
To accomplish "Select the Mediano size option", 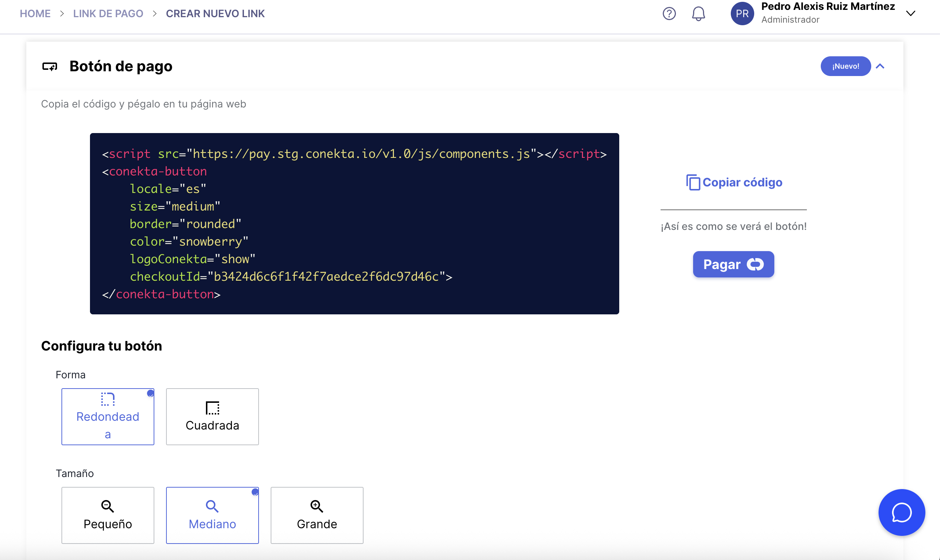I will (212, 515).
